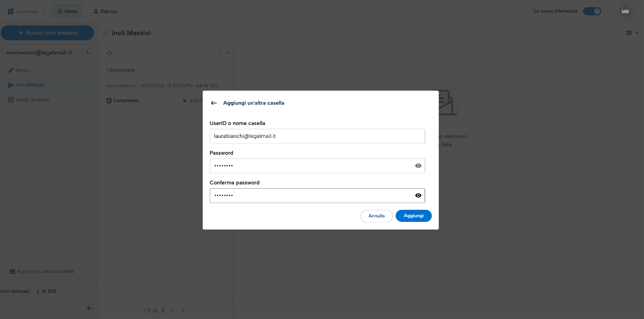The width and height of the screenshot is (644, 319).
Task: Refresh the Invii Massivi list
Action: pos(110,53)
